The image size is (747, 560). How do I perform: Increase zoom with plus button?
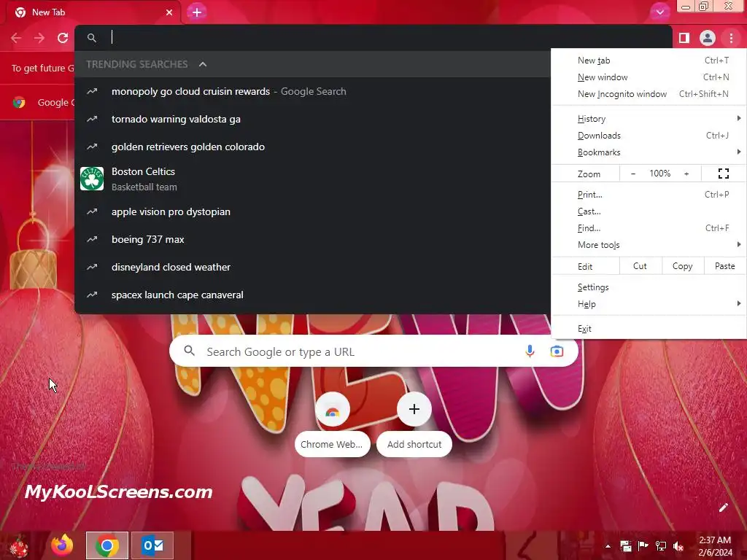click(686, 174)
